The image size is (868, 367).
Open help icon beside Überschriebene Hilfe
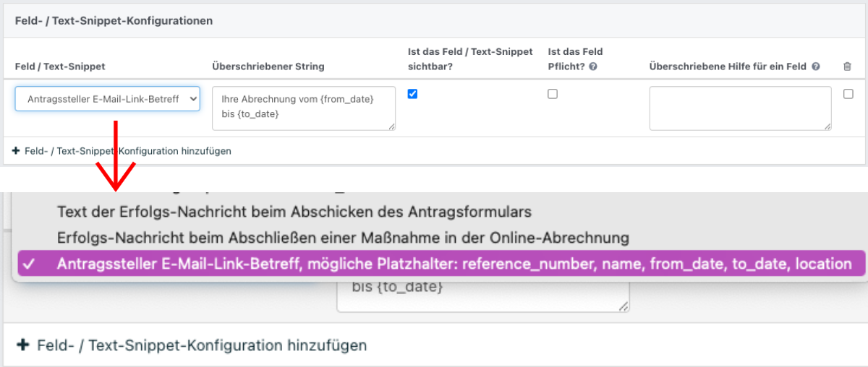pos(816,66)
